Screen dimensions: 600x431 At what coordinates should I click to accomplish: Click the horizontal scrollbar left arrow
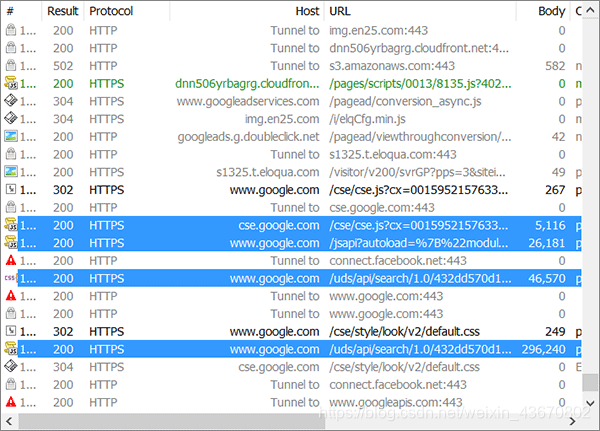point(9,421)
